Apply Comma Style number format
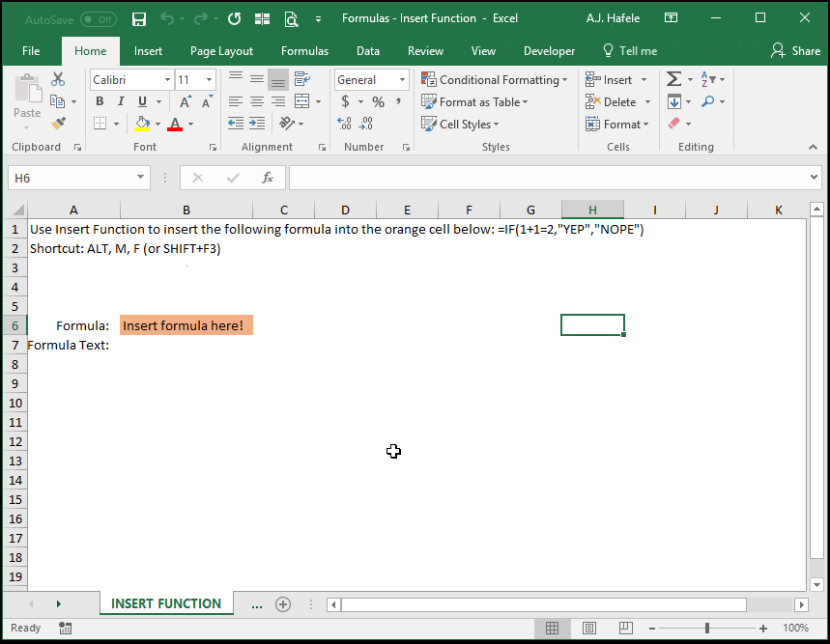The height and width of the screenshot is (644, 830). [398, 101]
